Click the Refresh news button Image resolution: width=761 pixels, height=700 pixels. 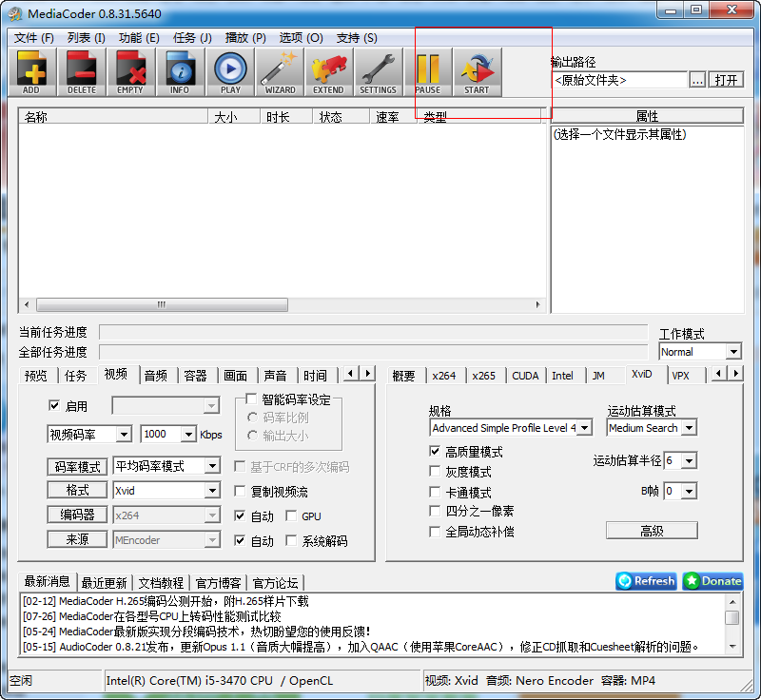pyautogui.click(x=646, y=581)
